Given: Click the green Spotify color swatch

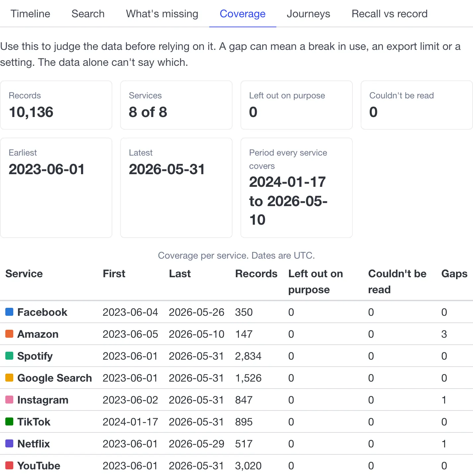Looking at the screenshot, I should 9,356.
